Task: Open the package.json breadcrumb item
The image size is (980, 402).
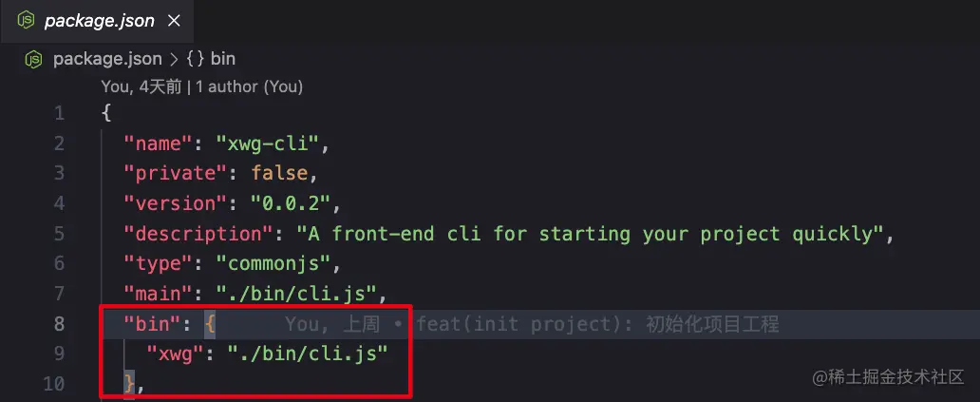Action: click(x=107, y=59)
